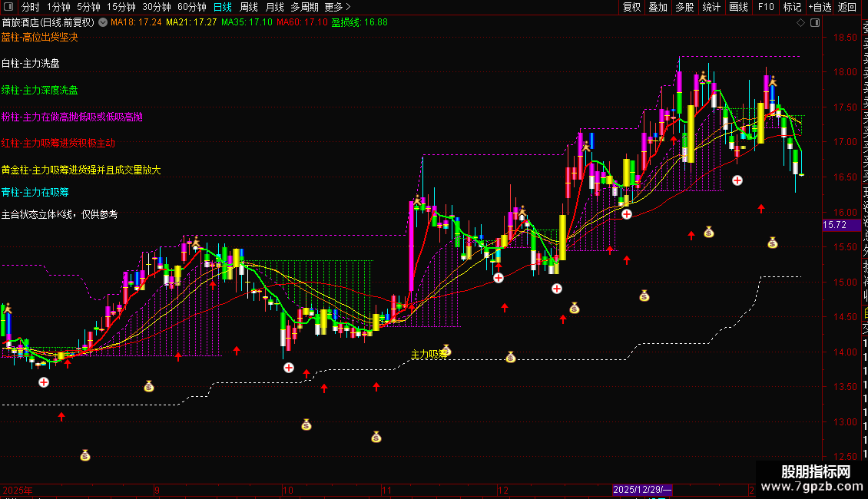Click the money bag icon beside 主力吸筹
This screenshot has width=868, height=499.
[x=447, y=351]
